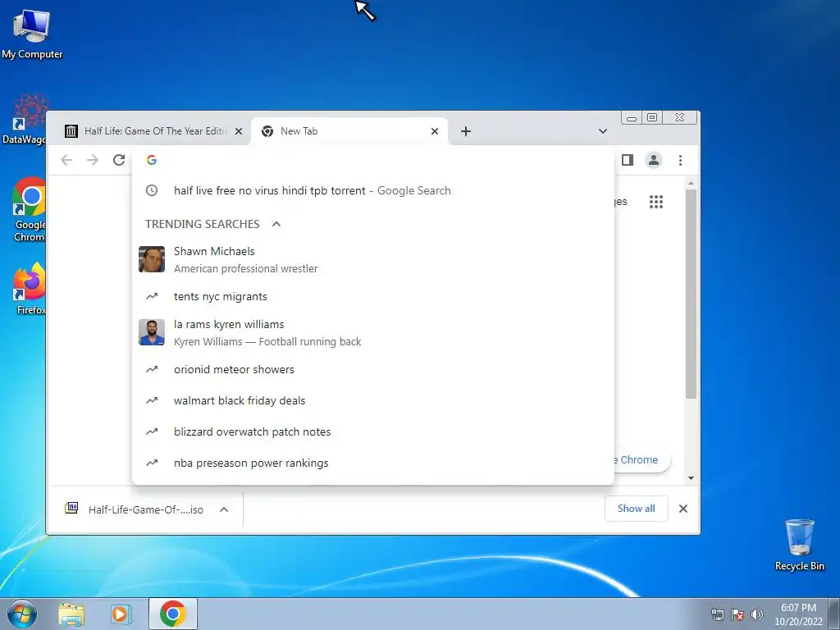Click the page scrollbar down arrow
The width and height of the screenshot is (840, 630).
[x=691, y=478]
